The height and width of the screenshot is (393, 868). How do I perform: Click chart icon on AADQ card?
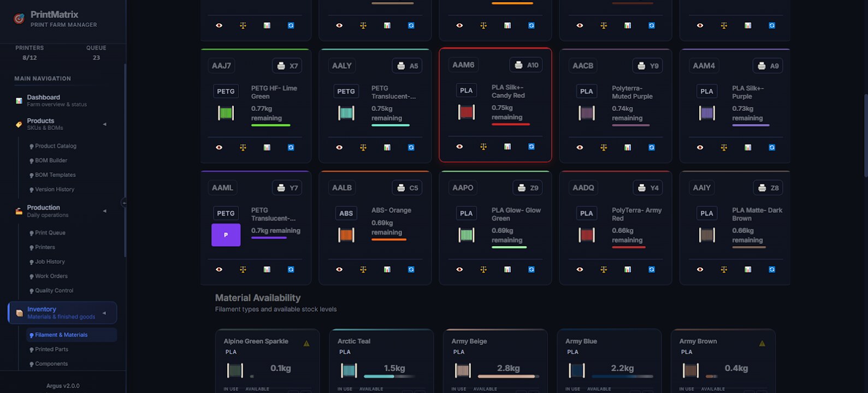628,269
